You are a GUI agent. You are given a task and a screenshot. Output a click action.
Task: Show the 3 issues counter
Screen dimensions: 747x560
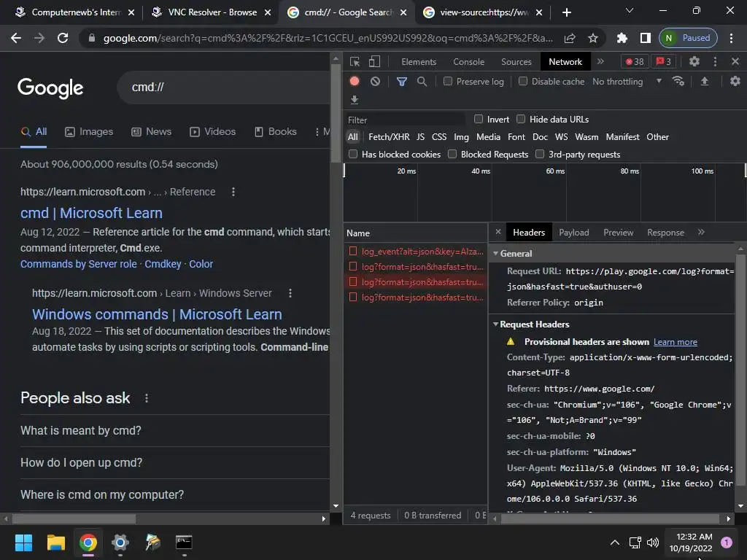(x=664, y=61)
